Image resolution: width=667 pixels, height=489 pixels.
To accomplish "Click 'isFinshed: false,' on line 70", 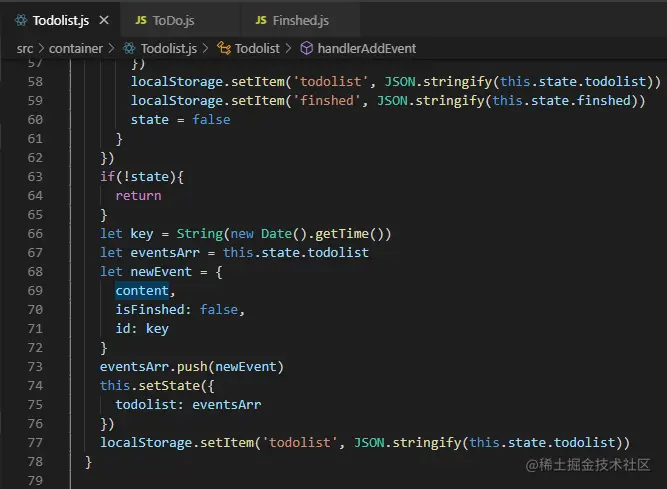I will (180, 310).
